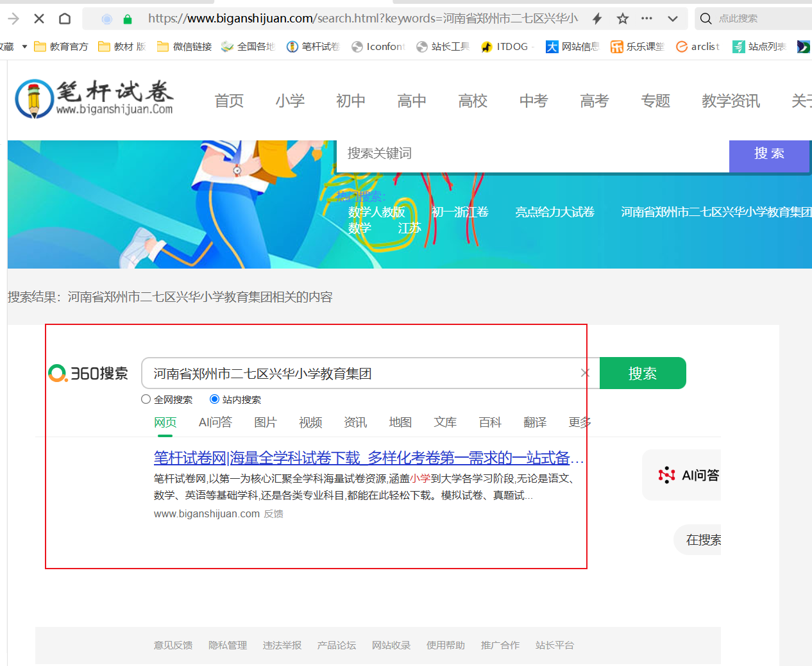812x666 pixels.
Task: Click hot search 初一浙江卷
Action: 460,212
